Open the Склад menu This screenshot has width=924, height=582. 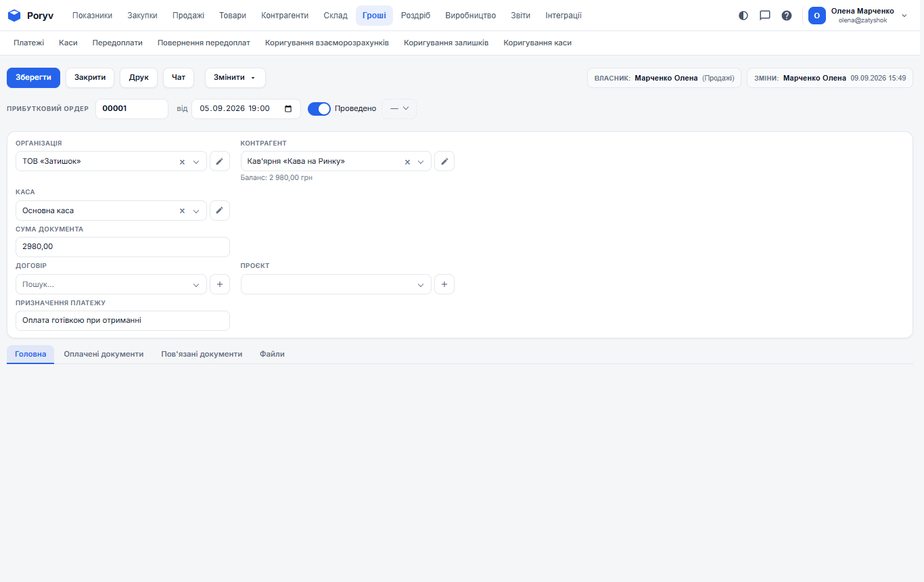[336, 16]
